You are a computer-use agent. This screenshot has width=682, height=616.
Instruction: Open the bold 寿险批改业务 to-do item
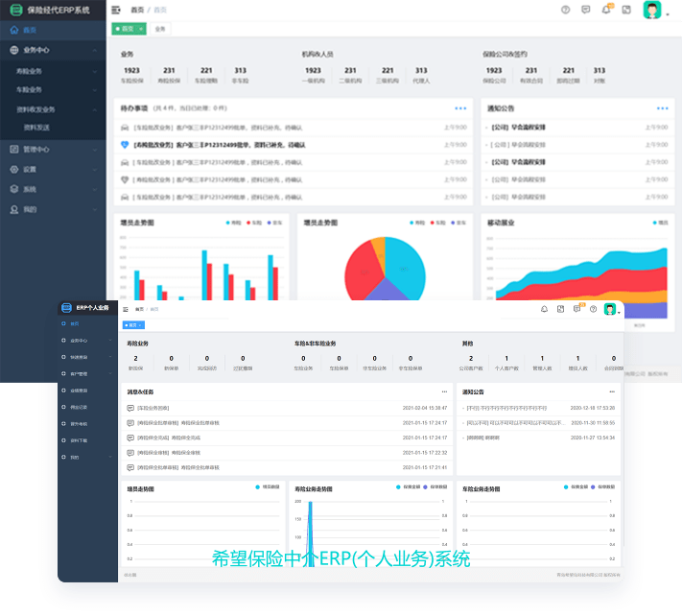click(220, 145)
